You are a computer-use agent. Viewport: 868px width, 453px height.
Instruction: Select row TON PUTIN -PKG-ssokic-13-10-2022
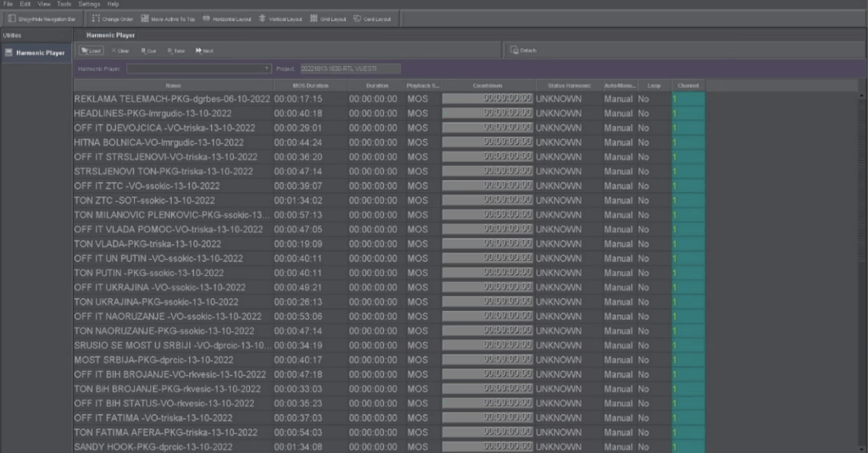click(389, 273)
